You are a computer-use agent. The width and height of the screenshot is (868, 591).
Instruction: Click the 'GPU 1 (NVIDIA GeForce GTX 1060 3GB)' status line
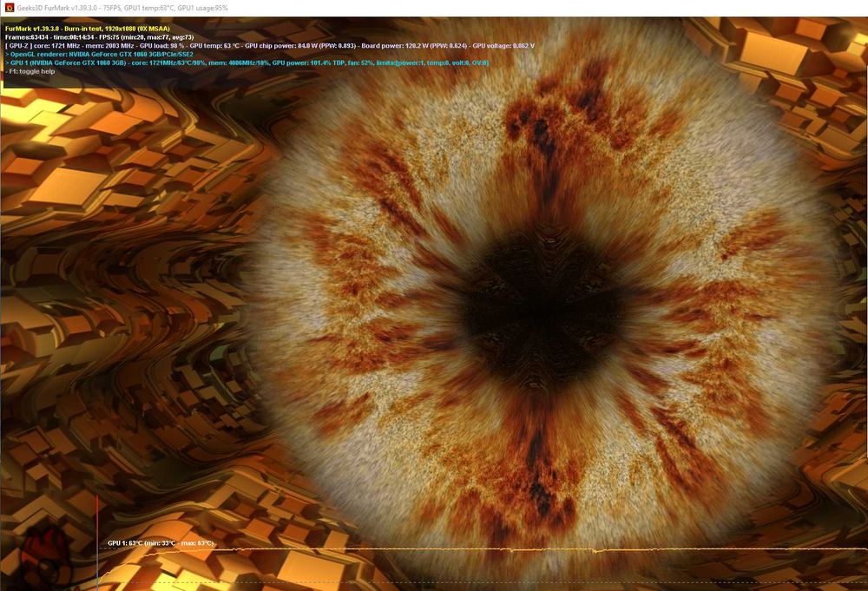[247, 62]
